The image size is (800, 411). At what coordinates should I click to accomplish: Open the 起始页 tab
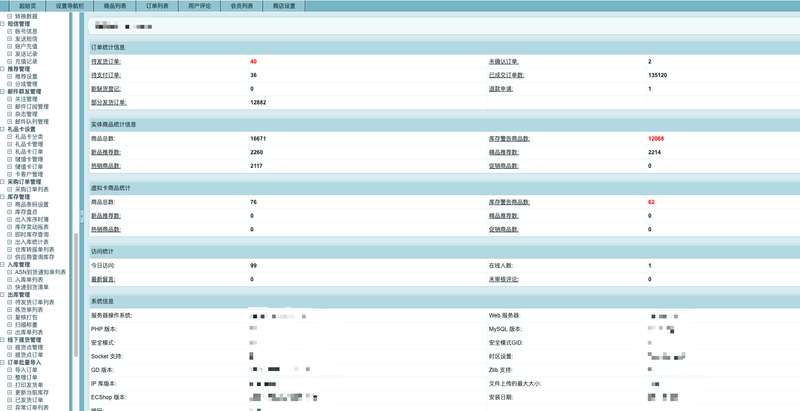tap(28, 6)
